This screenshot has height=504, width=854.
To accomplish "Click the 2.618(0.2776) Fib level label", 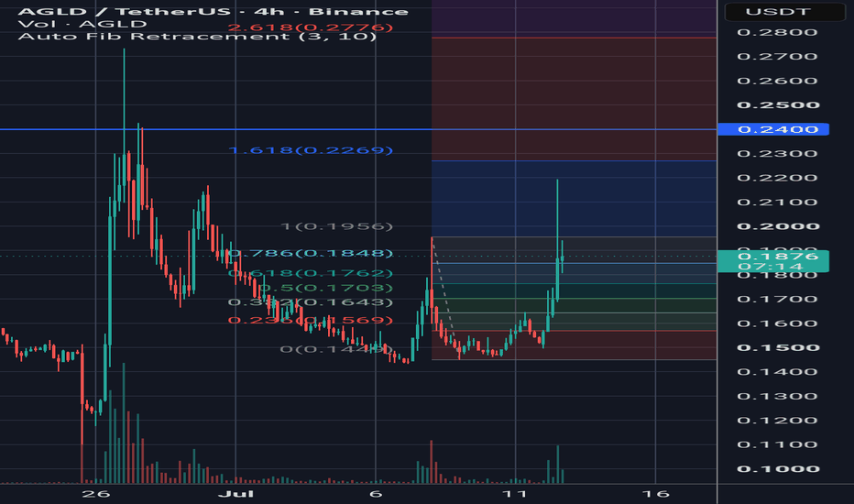I will (x=310, y=27).
